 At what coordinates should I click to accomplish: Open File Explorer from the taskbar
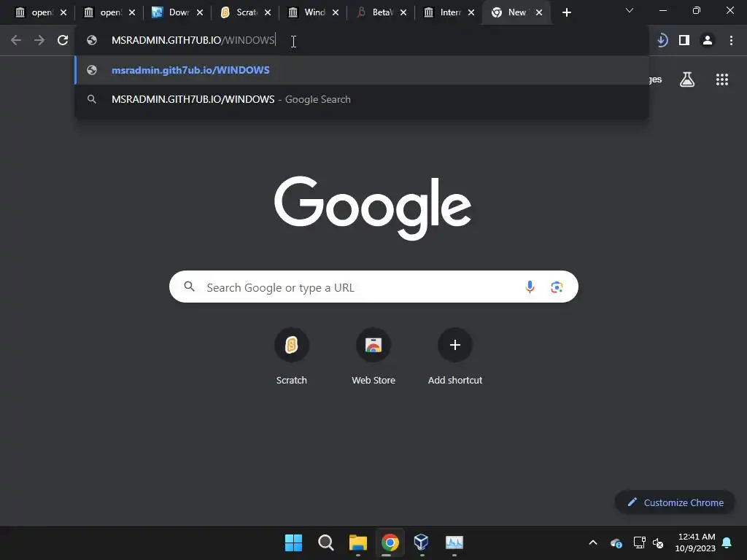[357, 542]
